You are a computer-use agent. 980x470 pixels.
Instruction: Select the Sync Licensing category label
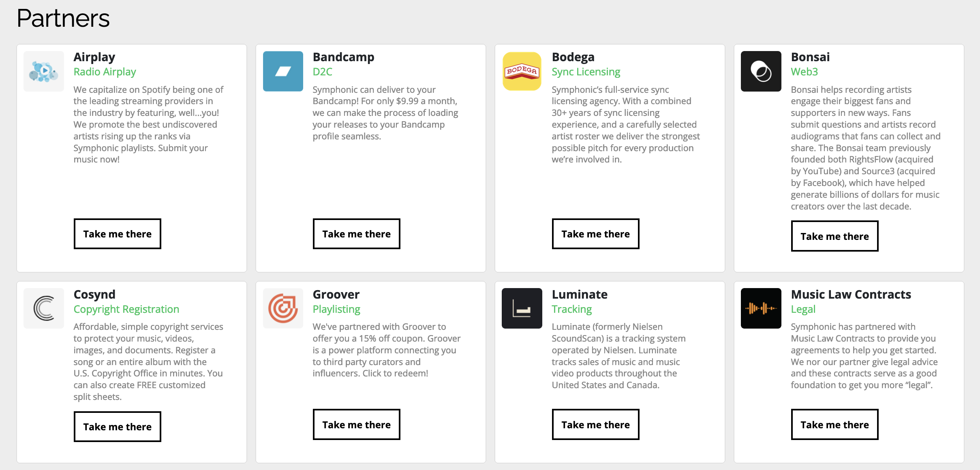[x=586, y=72]
